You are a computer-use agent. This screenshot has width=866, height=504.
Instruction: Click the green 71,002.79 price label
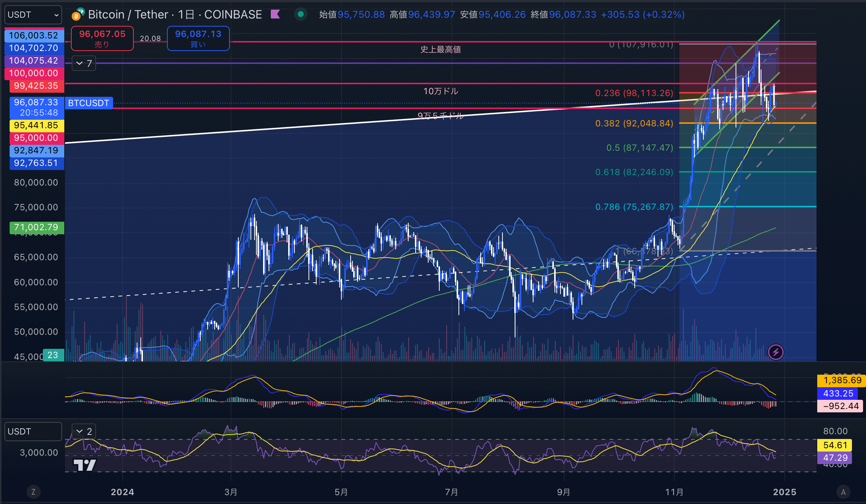tap(36, 227)
